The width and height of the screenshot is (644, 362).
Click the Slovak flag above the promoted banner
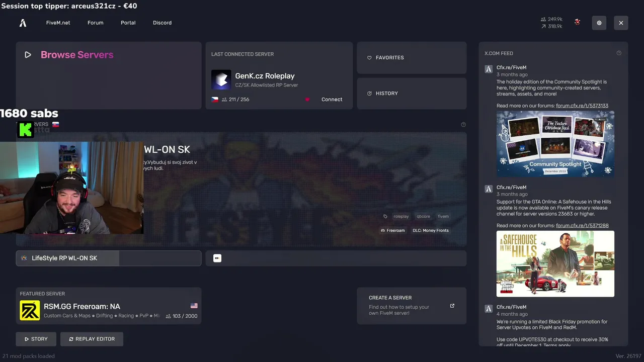point(55,124)
